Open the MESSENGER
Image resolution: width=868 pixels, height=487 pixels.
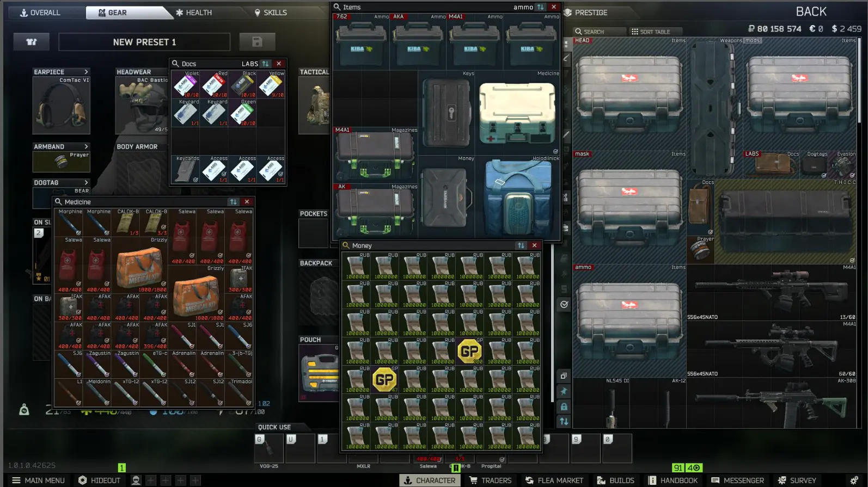coord(738,480)
